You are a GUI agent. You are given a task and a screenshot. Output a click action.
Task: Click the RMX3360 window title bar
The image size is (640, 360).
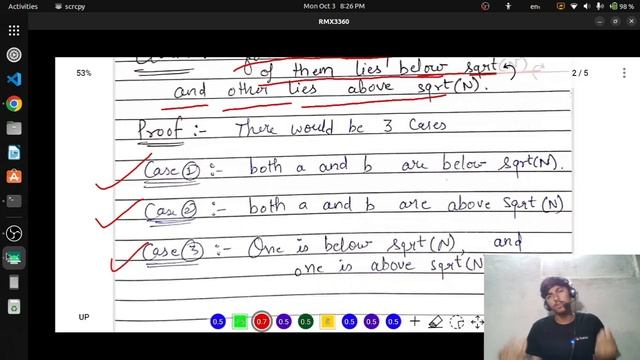pyautogui.click(x=334, y=22)
